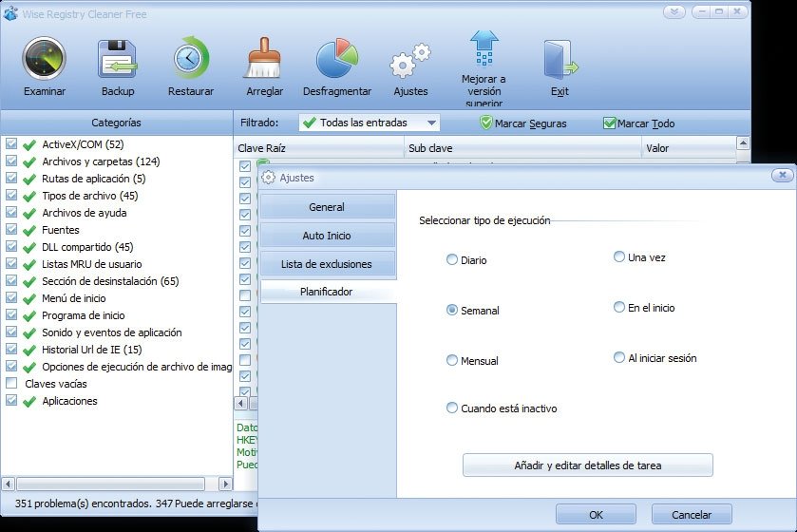Image resolution: width=797 pixels, height=532 pixels.
Task: Select Rutas de aplicación (5) category
Action: 93,179
